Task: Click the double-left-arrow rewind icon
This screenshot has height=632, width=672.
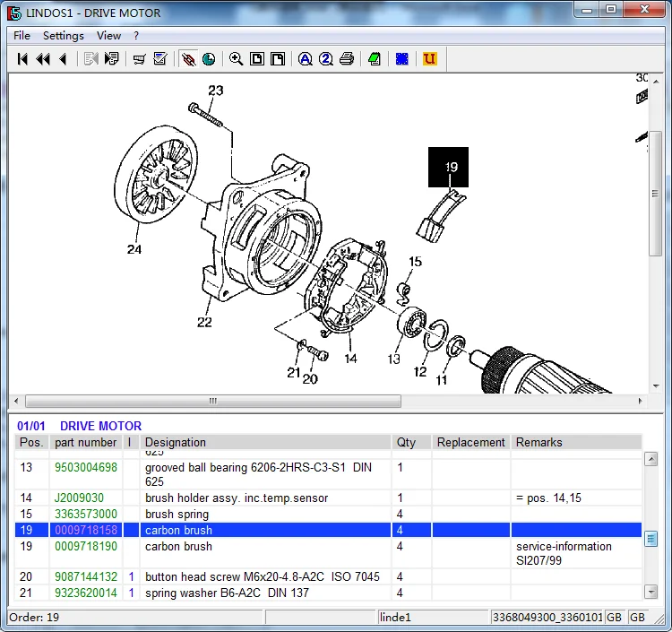Action: pyautogui.click(x=43, y=59)
